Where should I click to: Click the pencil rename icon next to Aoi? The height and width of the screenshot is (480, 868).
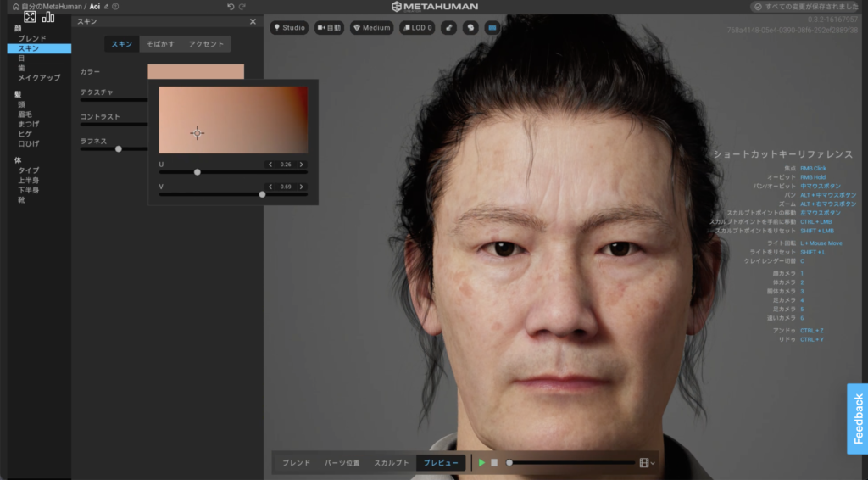tap(106, 7)
